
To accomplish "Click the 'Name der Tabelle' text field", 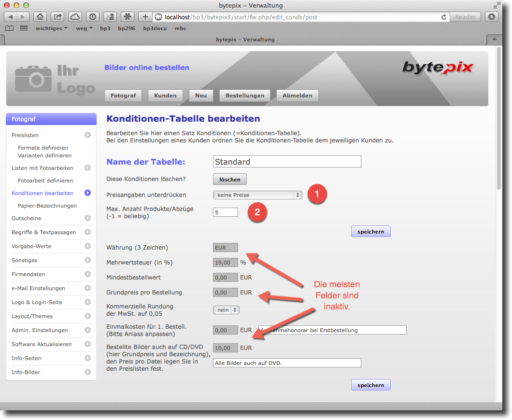I will point(287,162).
